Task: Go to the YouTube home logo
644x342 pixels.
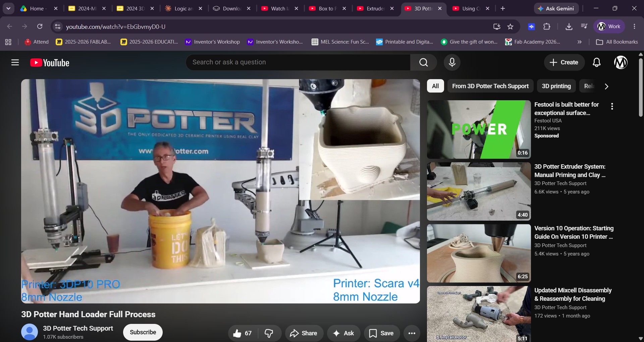Action: pyautogui.click(x=50, y=63)
